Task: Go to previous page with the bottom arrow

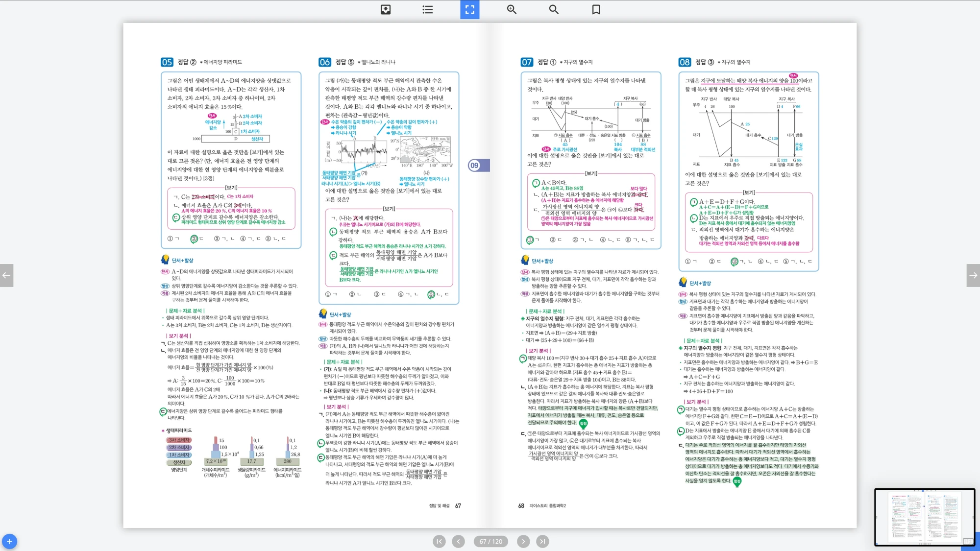Action: (458, 541)
